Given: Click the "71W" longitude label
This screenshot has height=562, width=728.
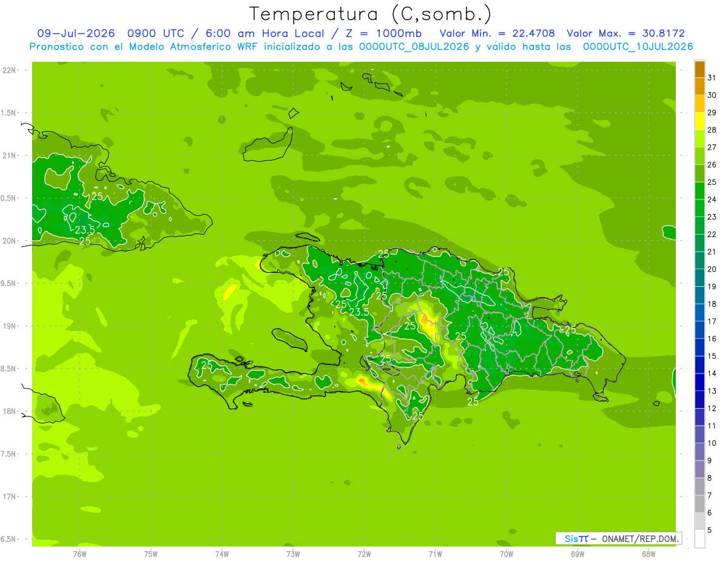Looking at the screenshot, I should point(435,554).
